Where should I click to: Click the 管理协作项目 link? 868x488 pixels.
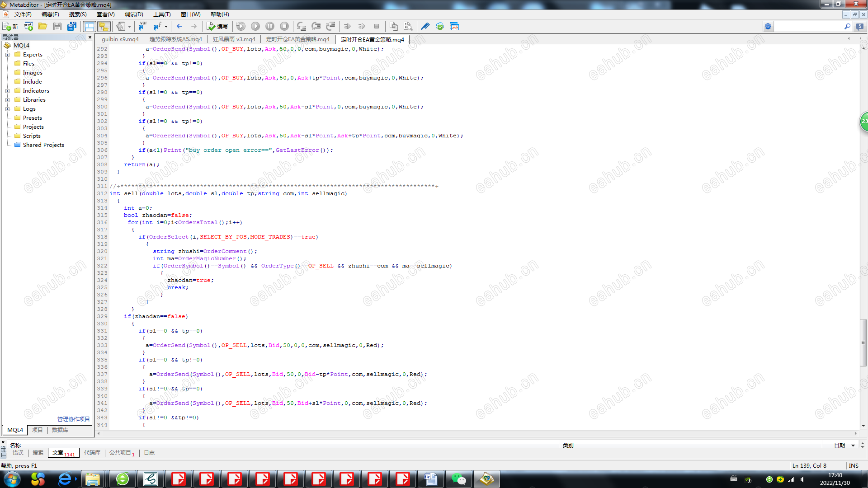(x=73, y=419)
